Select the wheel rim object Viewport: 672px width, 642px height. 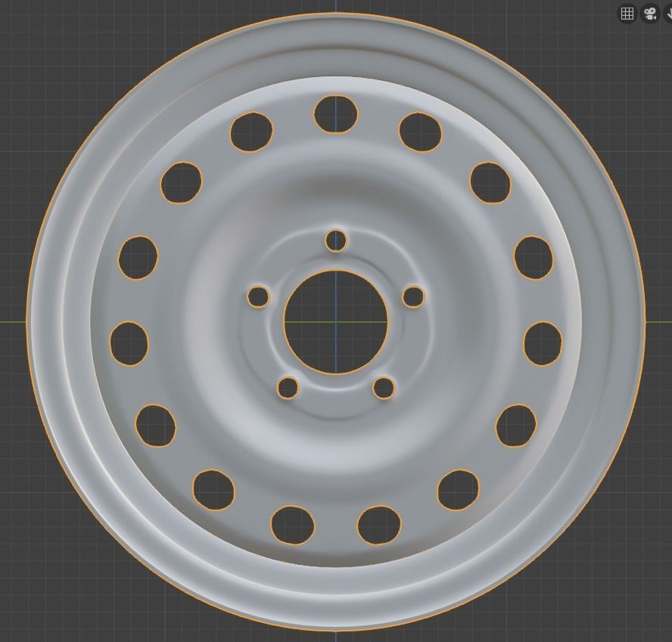point(227,227)
